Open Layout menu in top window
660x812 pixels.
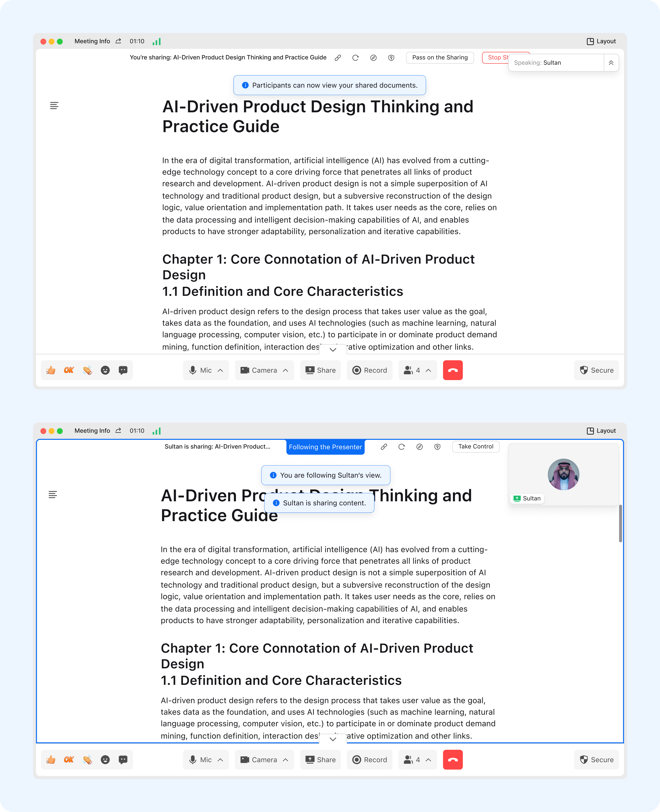(601, 41)
